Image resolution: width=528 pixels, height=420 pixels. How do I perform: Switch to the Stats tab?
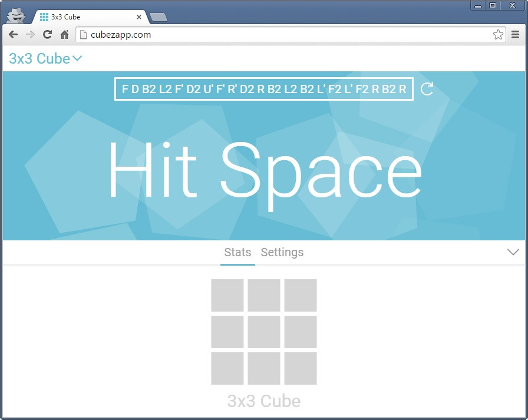click(x=237, y=252)
